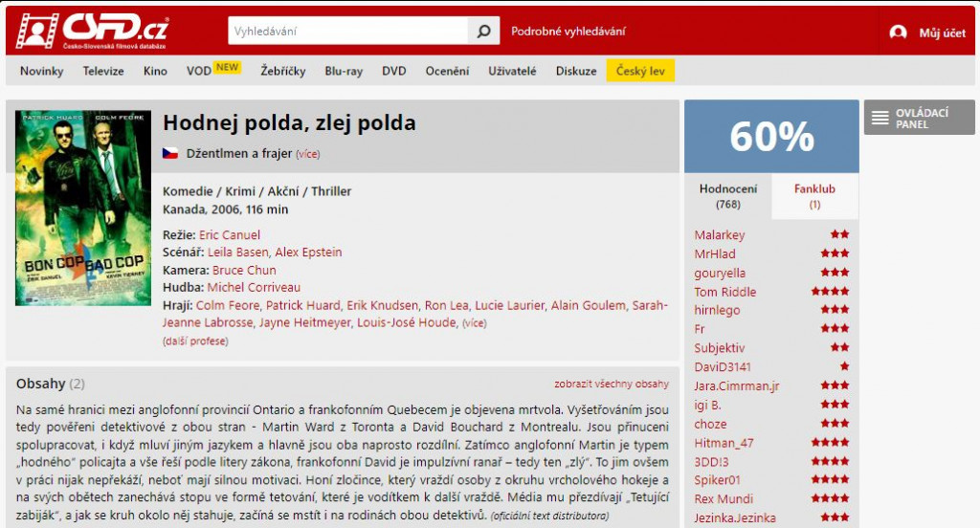980x528 pixels.
Task: Open actor Patrick Huard
Action: pyautogui.click(x=303, y=305)
